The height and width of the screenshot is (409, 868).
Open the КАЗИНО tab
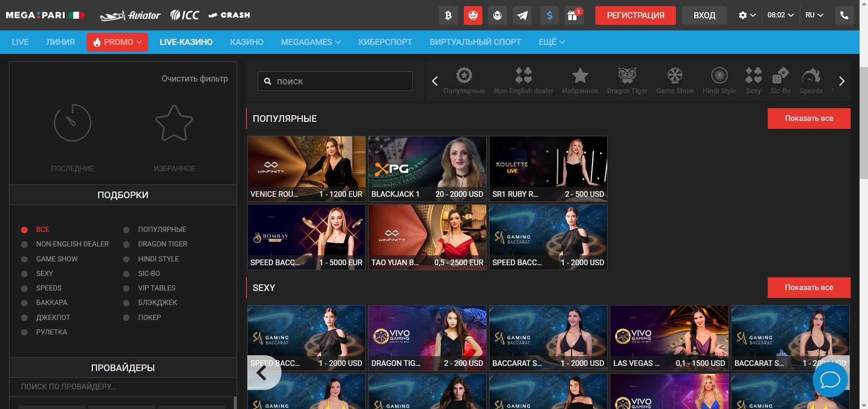(247, 42)
